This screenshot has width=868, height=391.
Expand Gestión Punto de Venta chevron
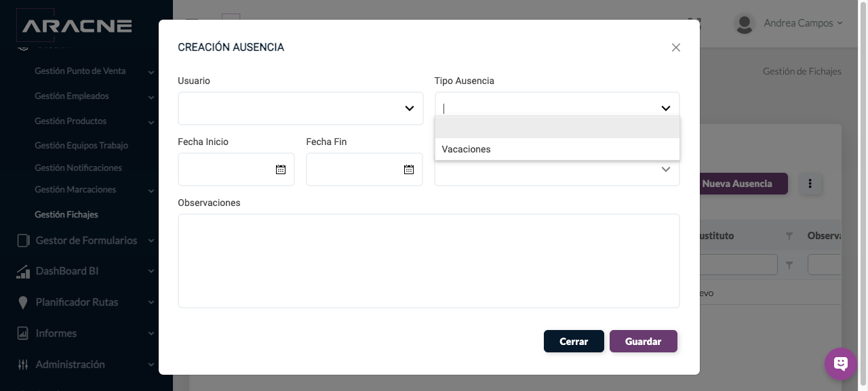pyautogui.click(x=151, y=72)
